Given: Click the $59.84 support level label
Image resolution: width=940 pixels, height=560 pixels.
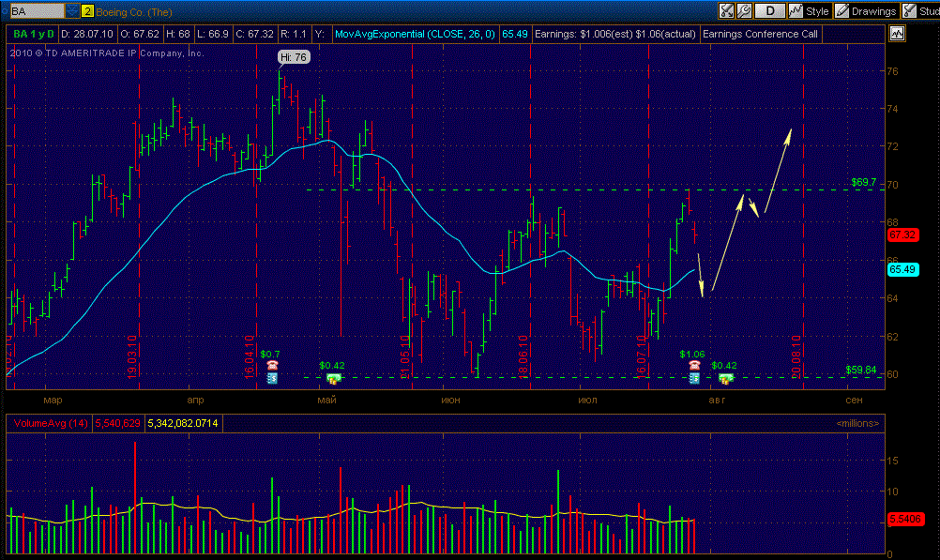Looking at the screenshot, I should click(861, 370).
